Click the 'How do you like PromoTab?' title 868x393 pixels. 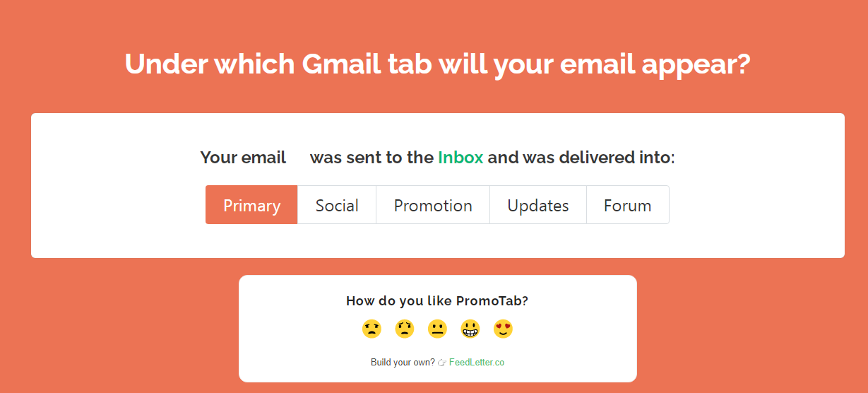pos(437,300)
